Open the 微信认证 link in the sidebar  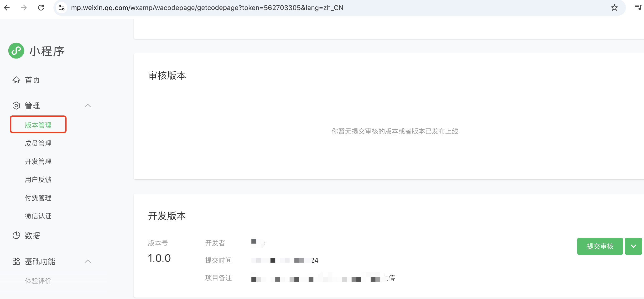coord(38,216)
